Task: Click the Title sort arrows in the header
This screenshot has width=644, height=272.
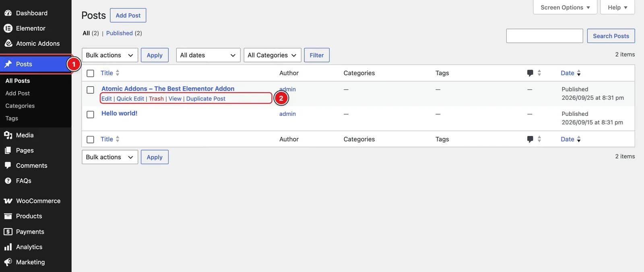Action: click(118, 73)
